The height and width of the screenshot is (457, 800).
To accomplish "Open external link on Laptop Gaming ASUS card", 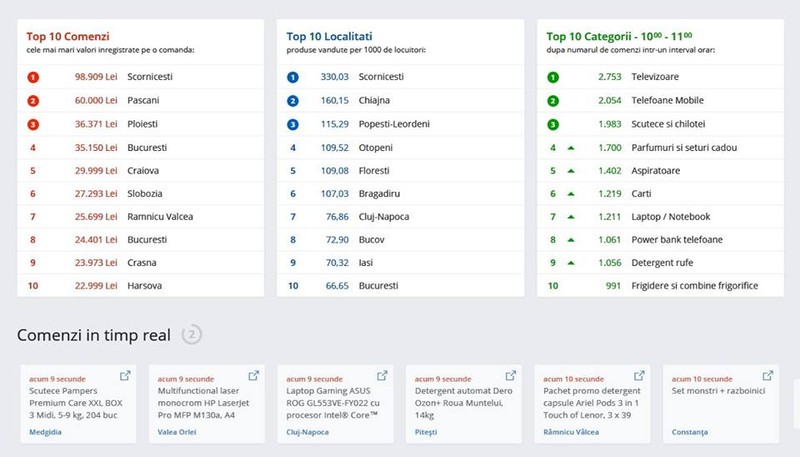I will [x=382, y=376].
